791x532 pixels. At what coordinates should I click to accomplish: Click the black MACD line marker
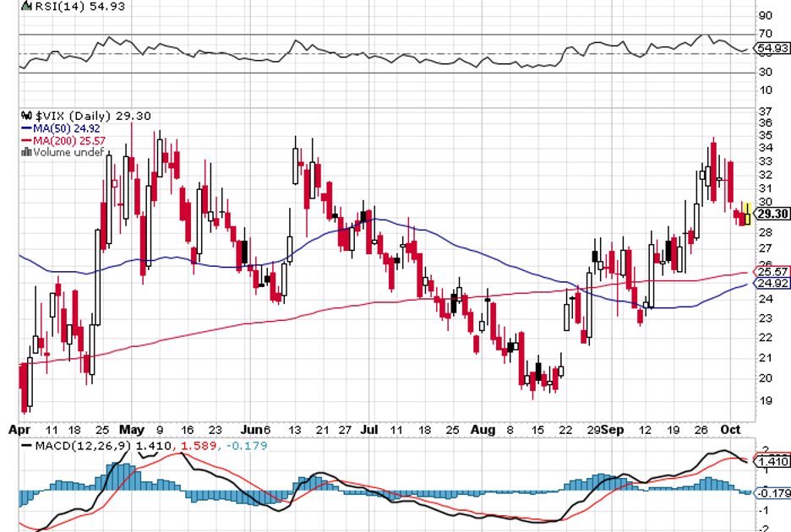[x=27, y=445]
